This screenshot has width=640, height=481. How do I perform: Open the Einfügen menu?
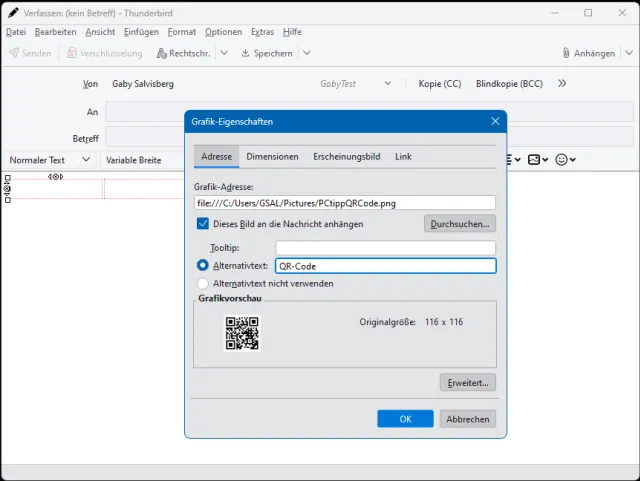click(x=142, y=32)
